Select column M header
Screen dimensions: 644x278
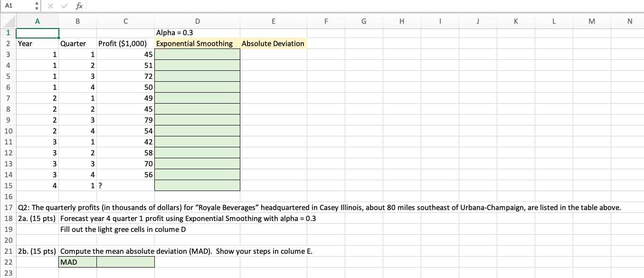592,22
